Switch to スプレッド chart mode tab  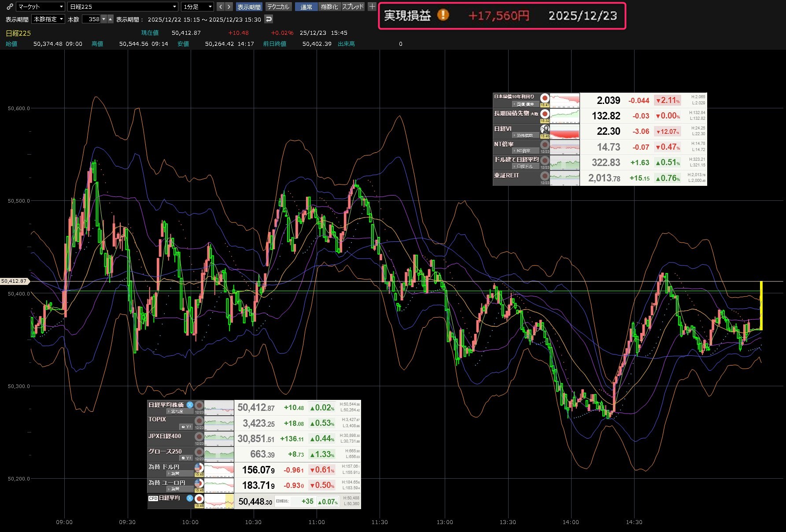pos(353,7)
